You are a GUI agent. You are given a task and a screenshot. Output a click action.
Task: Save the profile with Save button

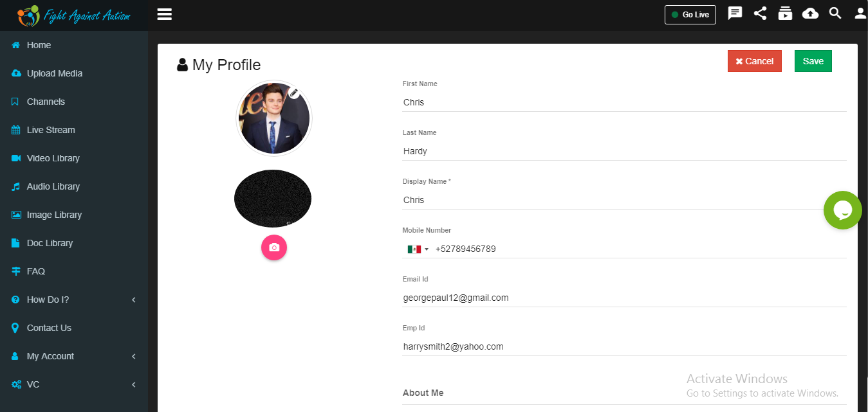click(813, 61)
